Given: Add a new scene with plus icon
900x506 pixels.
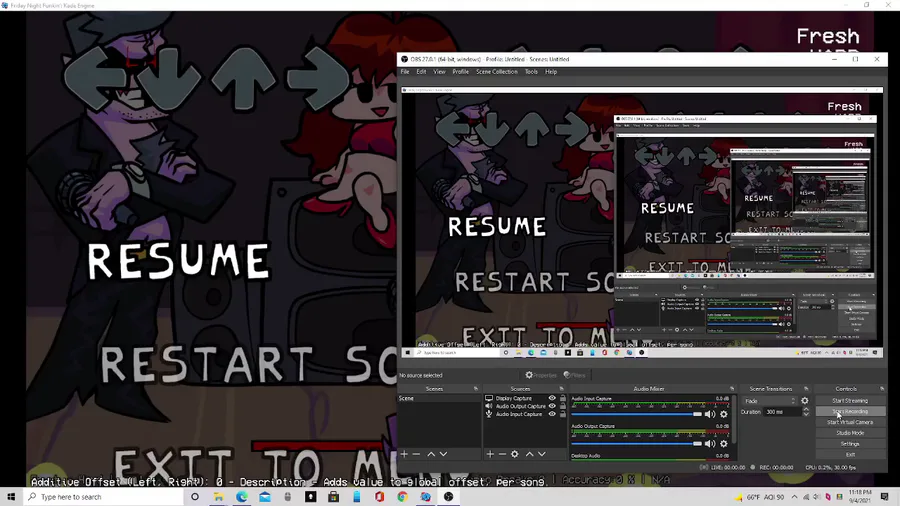Looking at the screenshot, I should pos(404,454).
